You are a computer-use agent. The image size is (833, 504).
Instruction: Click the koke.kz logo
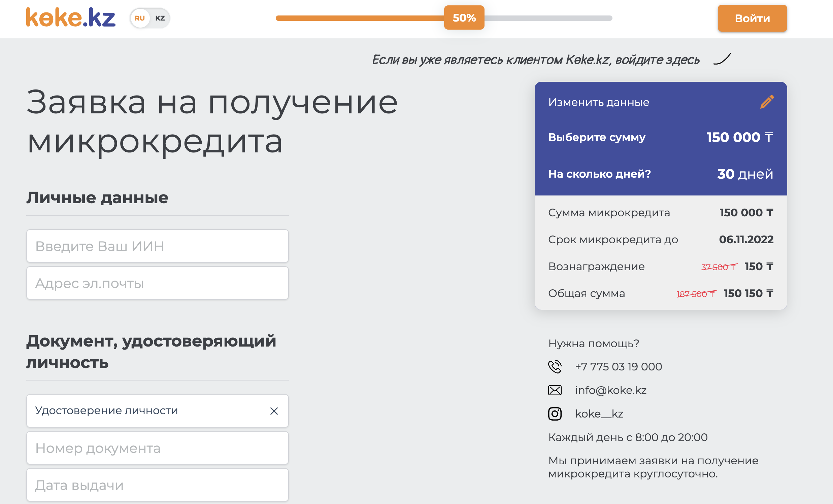71,17
